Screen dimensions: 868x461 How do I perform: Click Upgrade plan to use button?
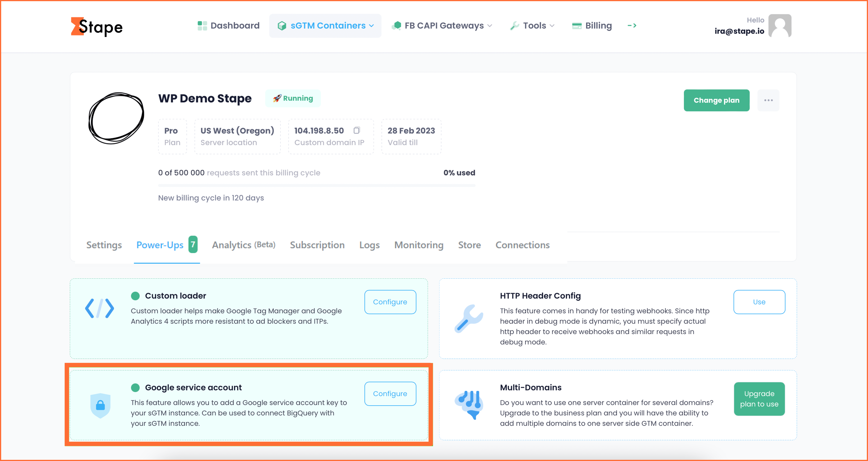pos(759,399)
